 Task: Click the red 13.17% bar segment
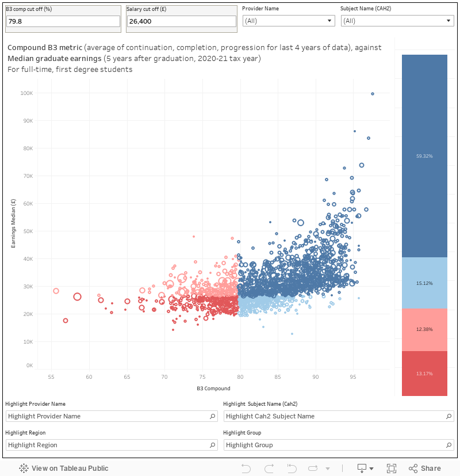(424, 374)
